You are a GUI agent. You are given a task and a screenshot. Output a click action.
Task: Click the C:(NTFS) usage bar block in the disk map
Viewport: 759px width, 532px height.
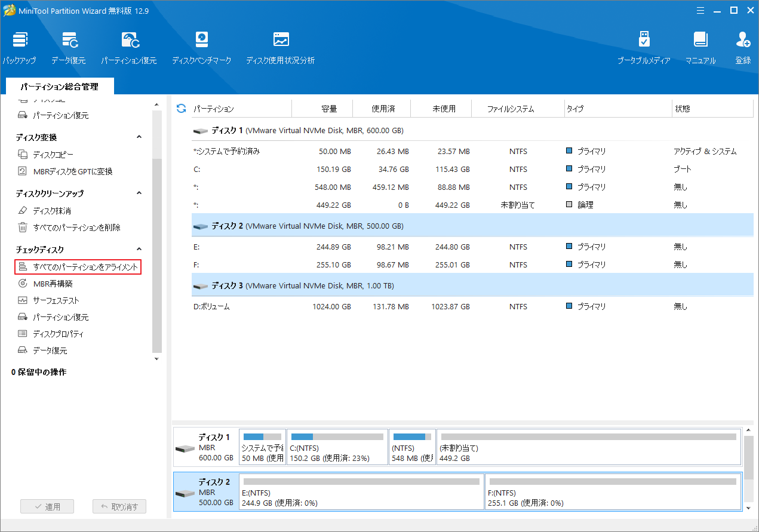click(337, 447)
